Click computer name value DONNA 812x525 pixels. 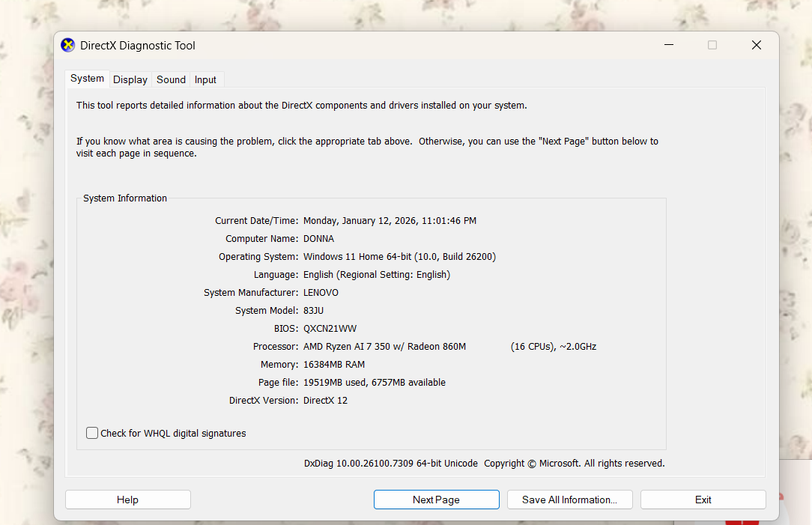pos(318,239)
